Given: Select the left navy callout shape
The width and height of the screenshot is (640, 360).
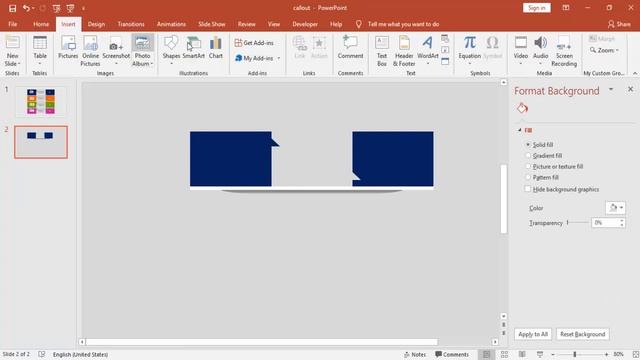Looking at the screenshot, I should tap(231, 159).
